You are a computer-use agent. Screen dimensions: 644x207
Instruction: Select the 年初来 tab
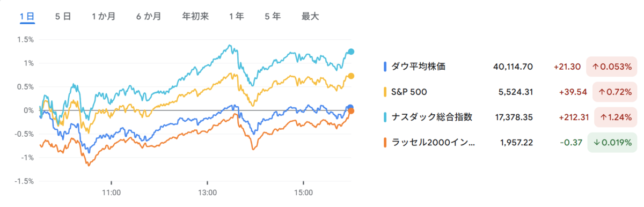[195, 17]
